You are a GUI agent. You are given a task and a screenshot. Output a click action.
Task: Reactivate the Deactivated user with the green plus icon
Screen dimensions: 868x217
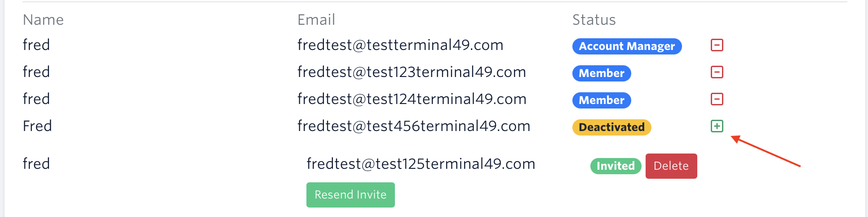pos(717,126)
